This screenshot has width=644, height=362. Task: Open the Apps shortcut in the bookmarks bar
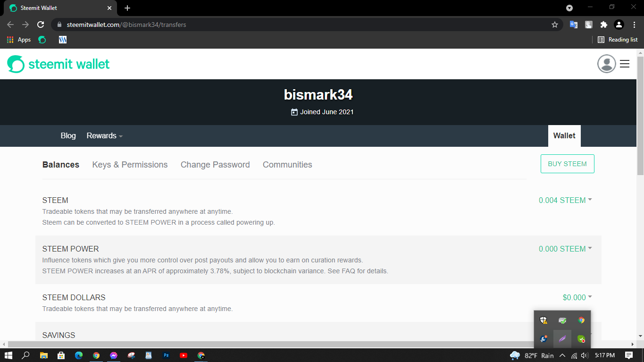(19, 40)
